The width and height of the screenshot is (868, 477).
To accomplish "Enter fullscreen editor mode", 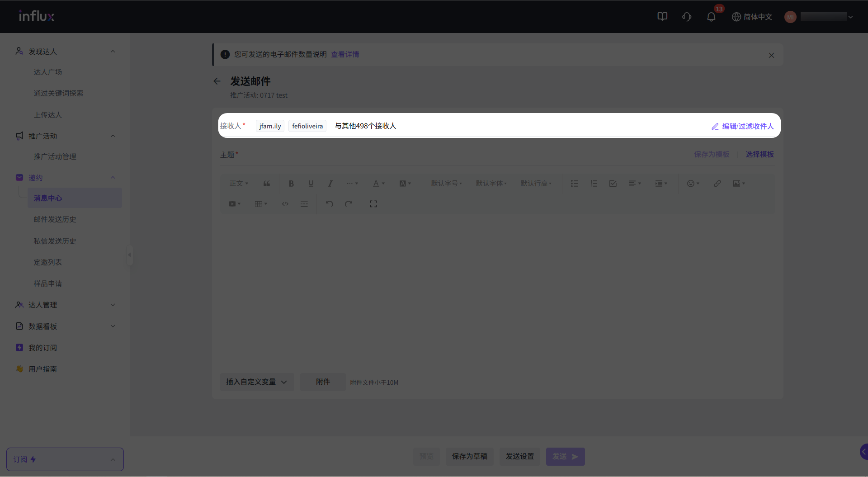I will click(x=373, y=204).
